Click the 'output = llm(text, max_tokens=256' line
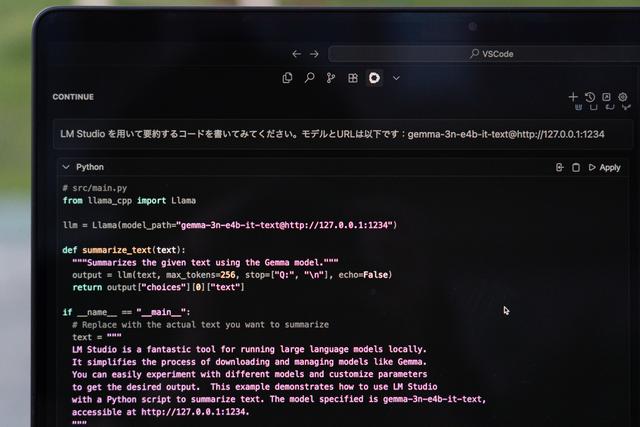The image size is (640, 427). click(x=232, y=275)
